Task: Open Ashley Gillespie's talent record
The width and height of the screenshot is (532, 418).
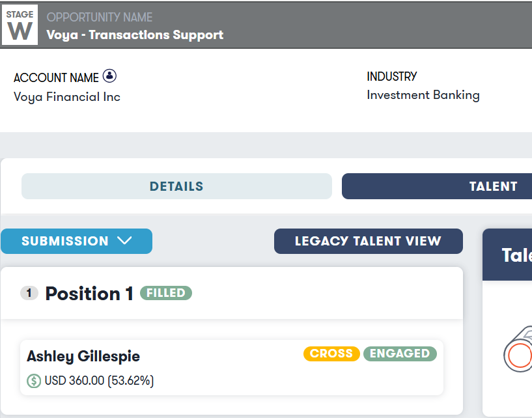Action: pyautogui.click(x=83, y=356)
